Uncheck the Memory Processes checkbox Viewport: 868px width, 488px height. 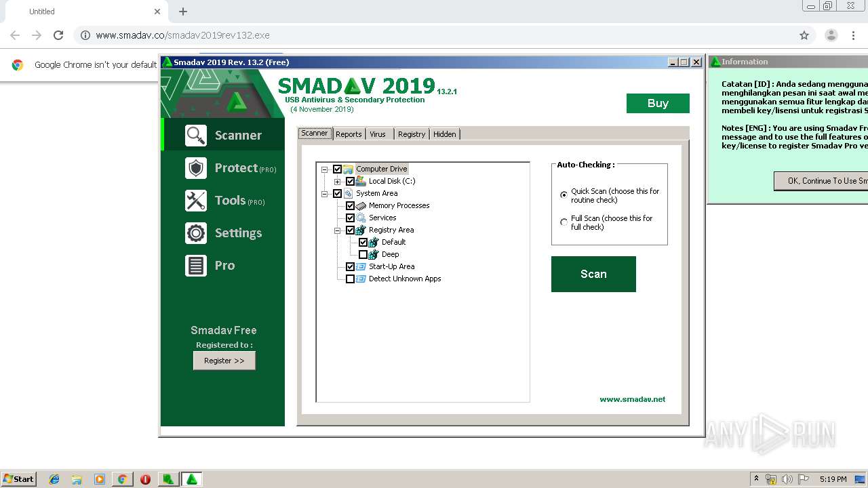pos(351,205)
